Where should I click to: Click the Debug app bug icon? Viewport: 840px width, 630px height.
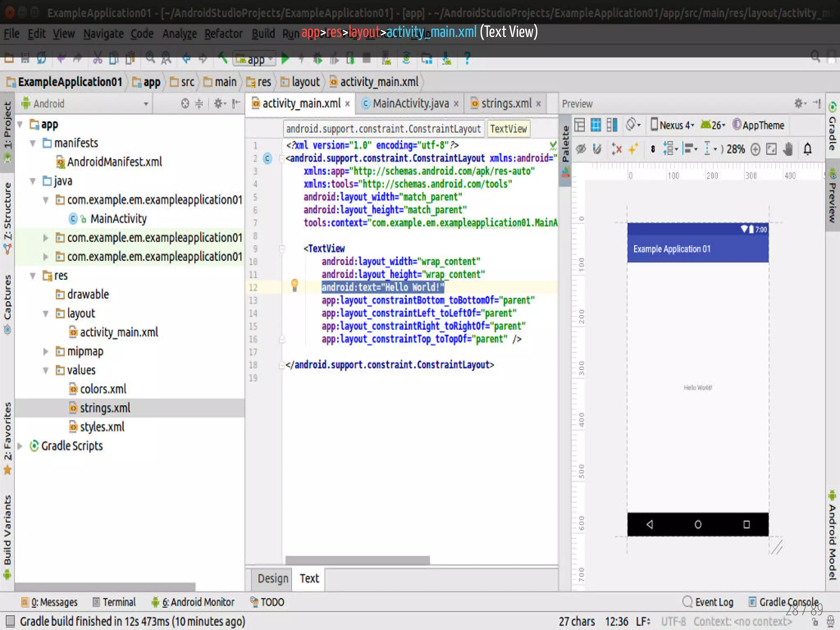coord(317,59)
